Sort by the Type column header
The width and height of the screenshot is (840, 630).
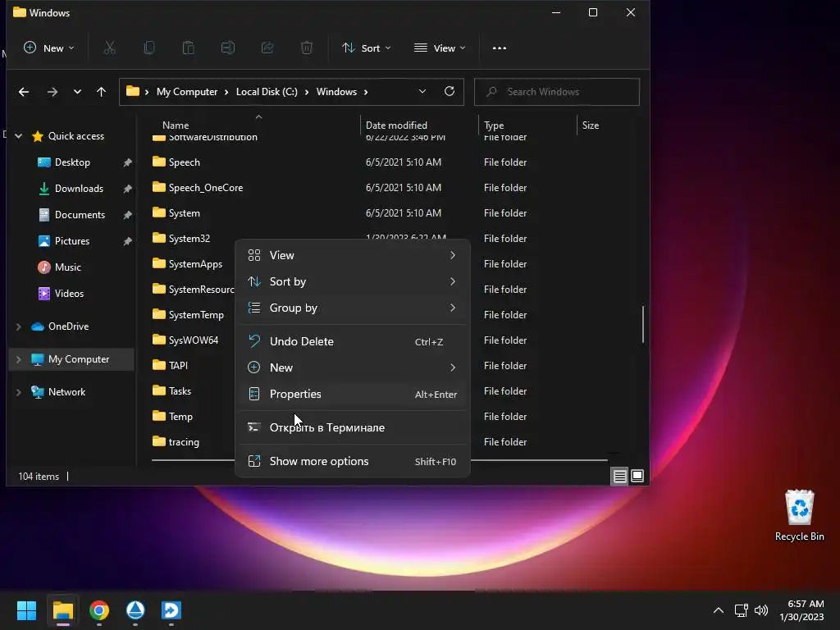click(x=494, y=126)
